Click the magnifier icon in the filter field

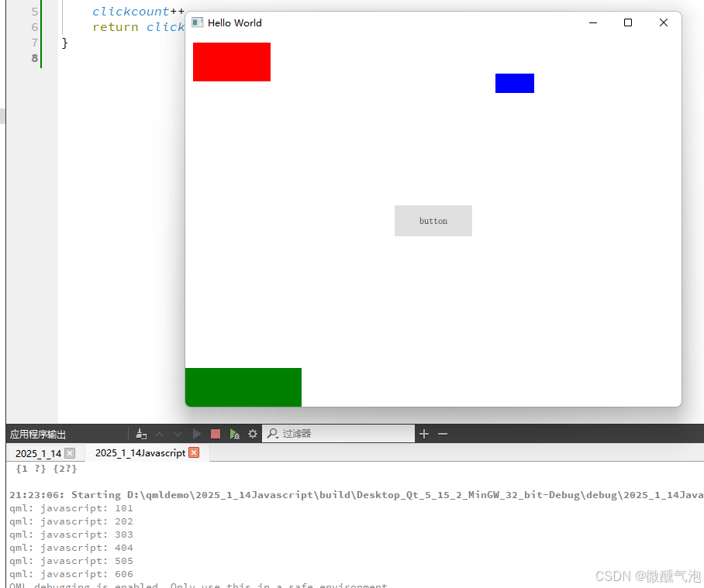click(273, 434)
